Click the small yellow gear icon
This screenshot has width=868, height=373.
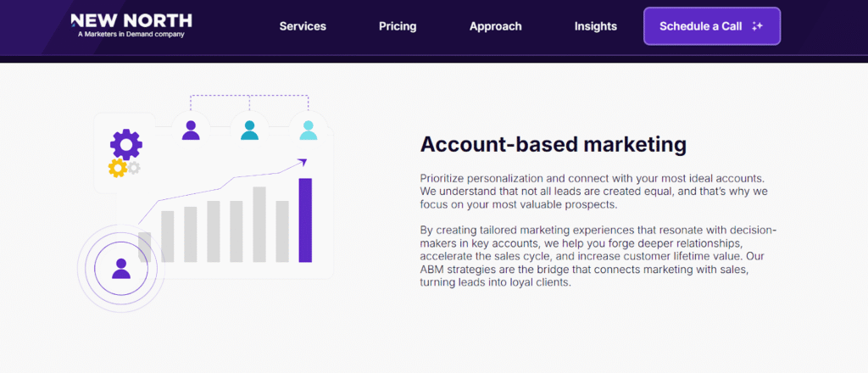coord(117,168)
